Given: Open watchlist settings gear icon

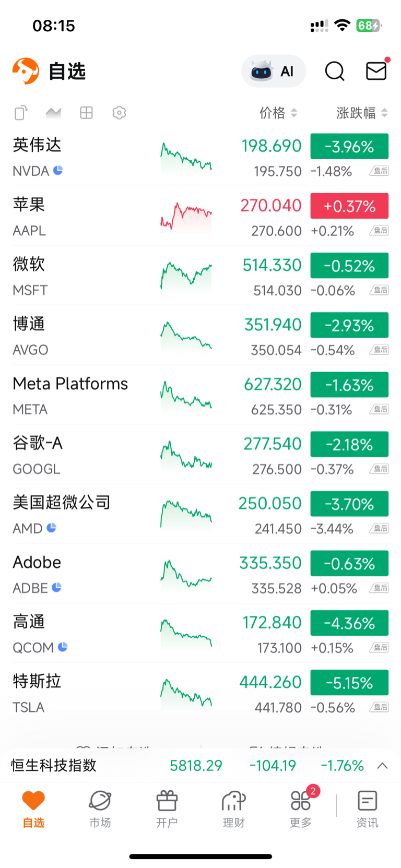Looking at the screenshot, I should [x=119, y=113].
